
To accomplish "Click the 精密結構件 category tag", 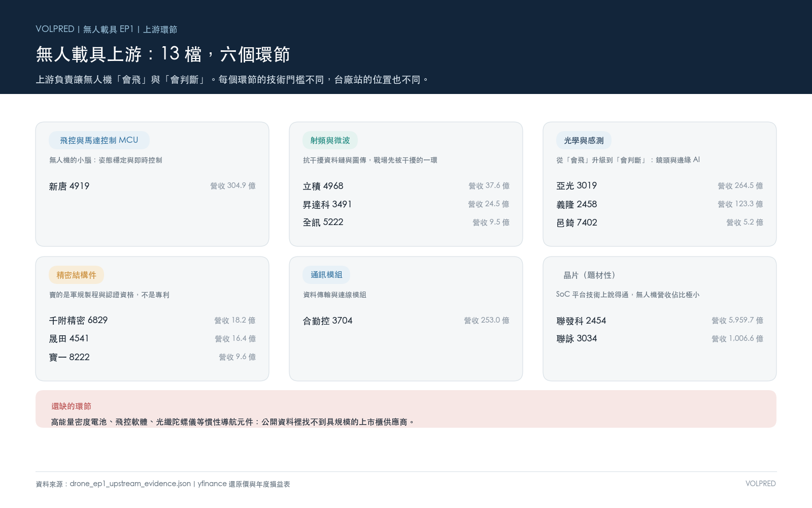I will pos(76,275).
